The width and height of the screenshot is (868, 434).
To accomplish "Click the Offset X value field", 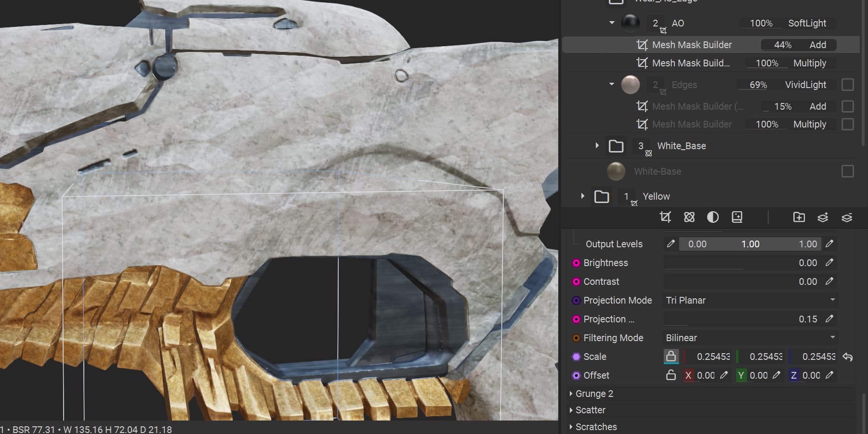I will click(706, 375).
